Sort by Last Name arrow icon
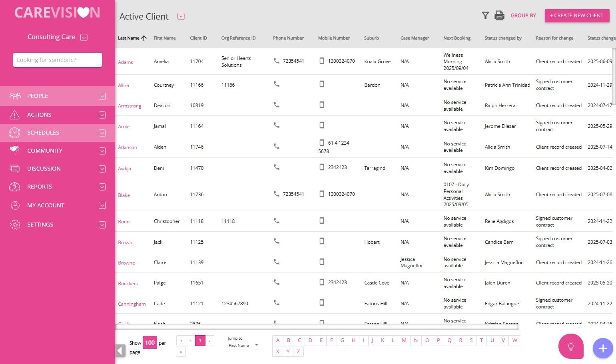This screenshot has width=616, height=364. [144, 38]
